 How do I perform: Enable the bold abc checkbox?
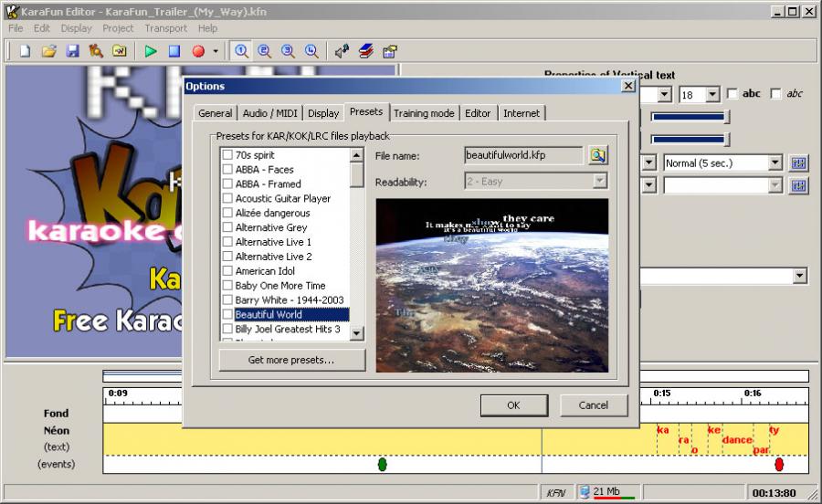coord(732,94)
